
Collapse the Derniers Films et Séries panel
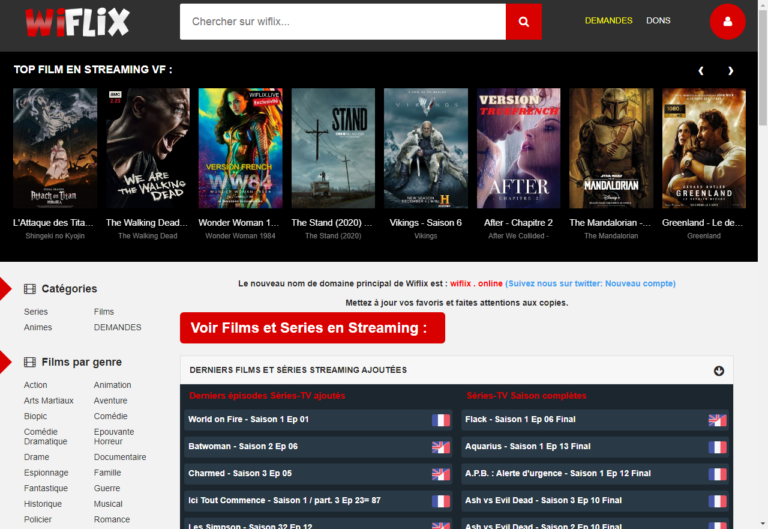click(718, 371)
